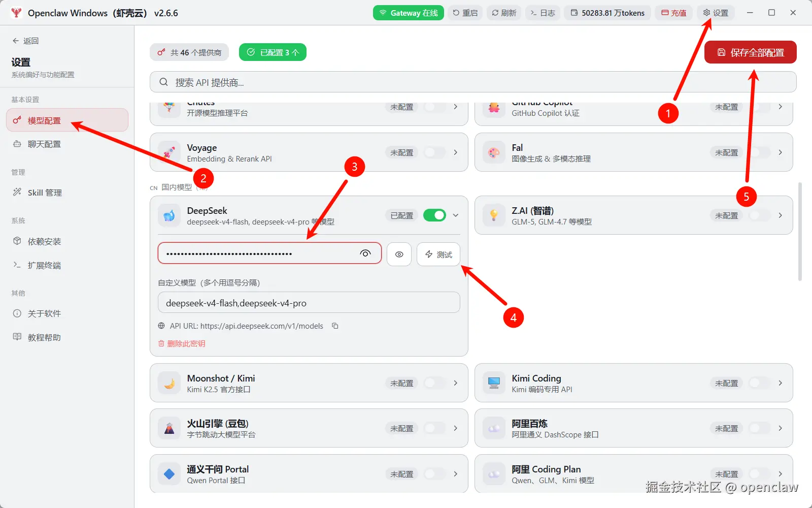This screenshot has width=812, height=508.
Task: Click the 自定义模型 text field
Action: click(x=309, y=303)
